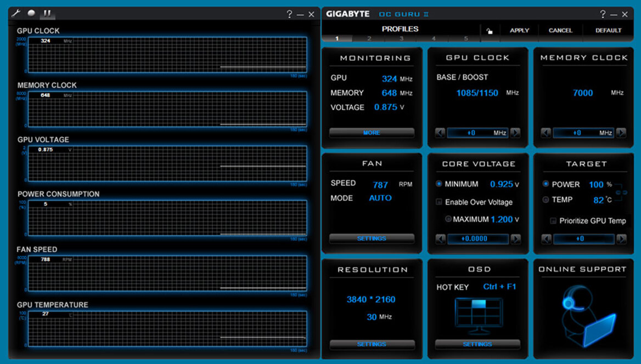641x364 pixels.
Task: Click the record circle icon in monitoring window
Action: (31, 13)
